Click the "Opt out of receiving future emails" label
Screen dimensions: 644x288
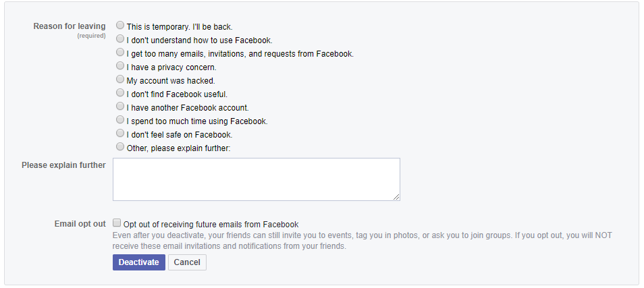(211, 225)
